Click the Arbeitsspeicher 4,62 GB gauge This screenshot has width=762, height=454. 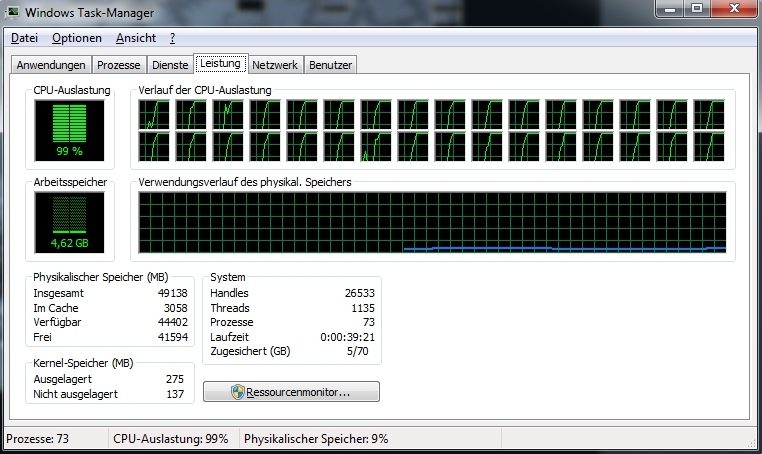(69, 222)
